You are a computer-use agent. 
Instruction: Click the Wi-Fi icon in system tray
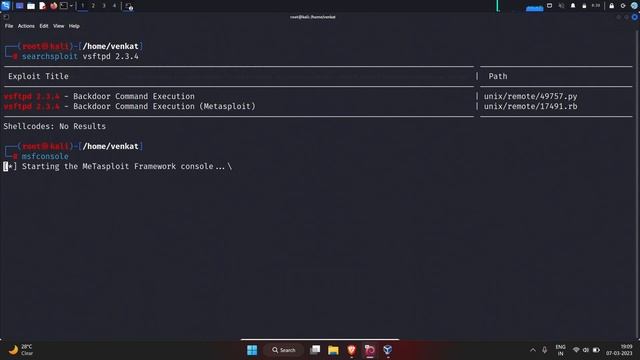point(576,350)
